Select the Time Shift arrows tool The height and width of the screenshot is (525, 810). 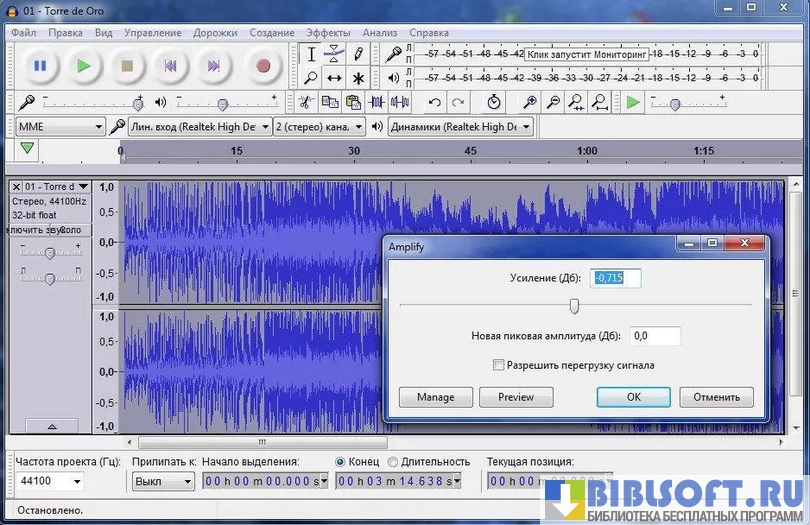(x=334, y=77)
